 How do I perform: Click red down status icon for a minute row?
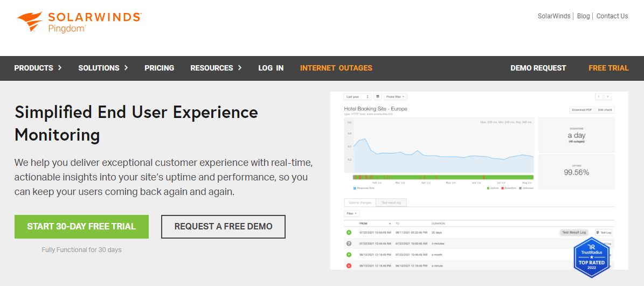pos(349,266)
